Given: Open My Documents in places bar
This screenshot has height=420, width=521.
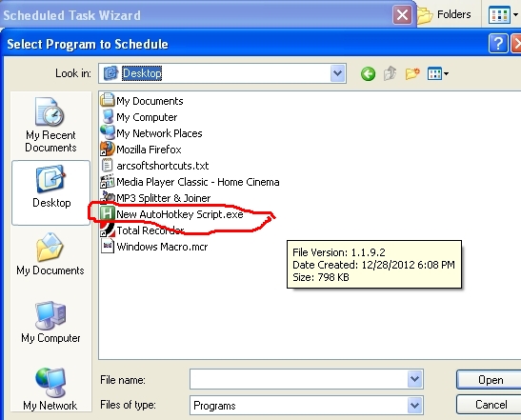Looking at the screenshot, I should [x=50, y=254].
